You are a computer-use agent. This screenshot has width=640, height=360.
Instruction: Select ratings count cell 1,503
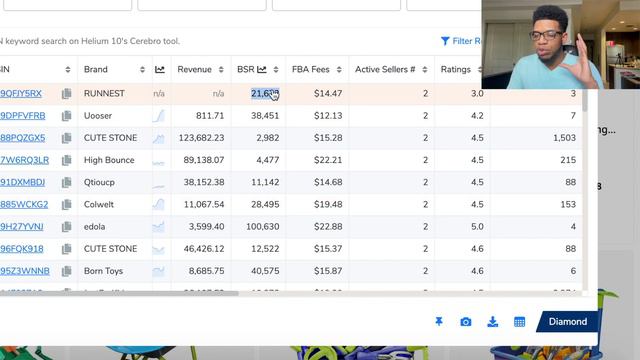pos(564,138)
